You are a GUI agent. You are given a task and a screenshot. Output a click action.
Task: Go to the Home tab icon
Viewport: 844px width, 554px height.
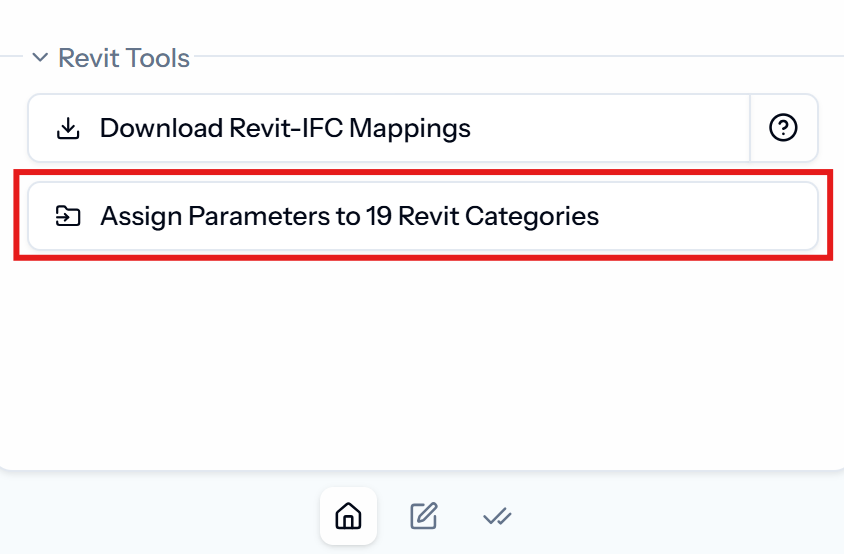348,516
